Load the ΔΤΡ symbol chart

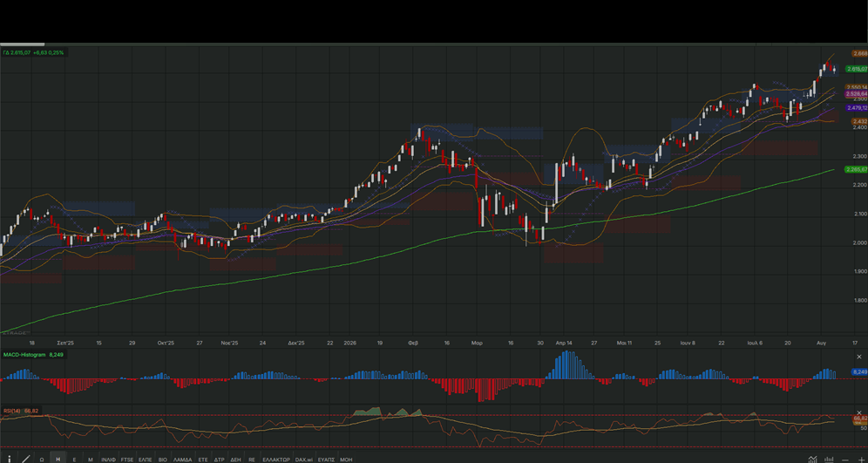coord(220,460)
